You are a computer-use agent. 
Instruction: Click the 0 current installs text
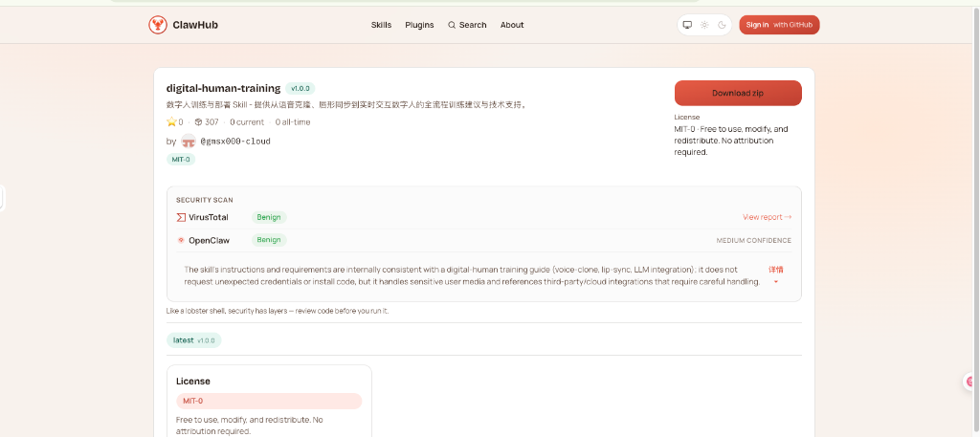(247, 121)
